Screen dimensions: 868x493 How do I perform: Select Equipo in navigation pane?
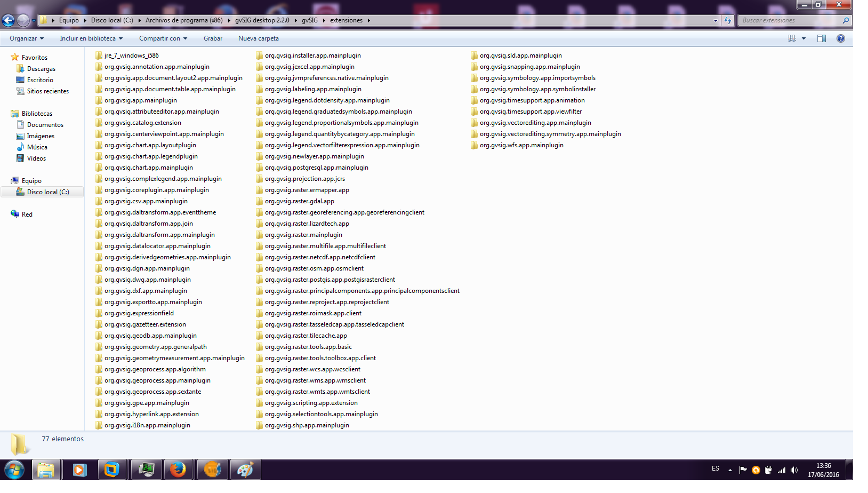pyautogui.click(x=31, y=181)
